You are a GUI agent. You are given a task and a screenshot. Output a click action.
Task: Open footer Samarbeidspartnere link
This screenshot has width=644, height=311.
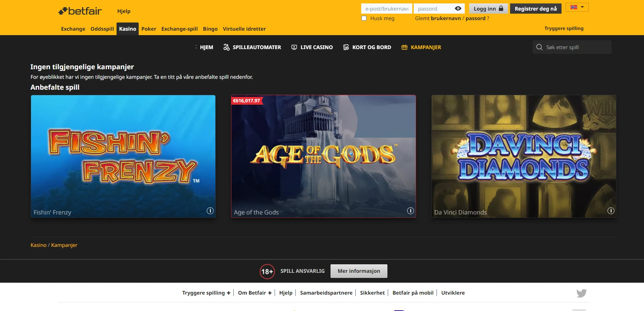point(326,293)
